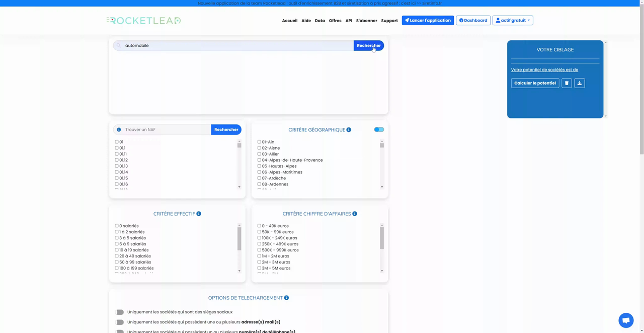Check NAF code 01.16 checkbox
Viewport: 644px width, 333px height.
tap(117, 184)
